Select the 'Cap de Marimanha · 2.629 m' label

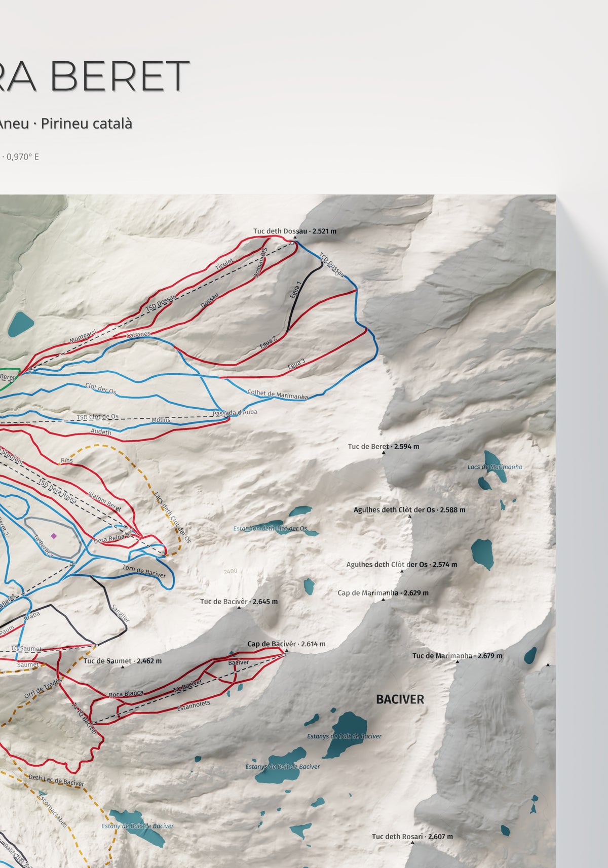pos(383,593)
